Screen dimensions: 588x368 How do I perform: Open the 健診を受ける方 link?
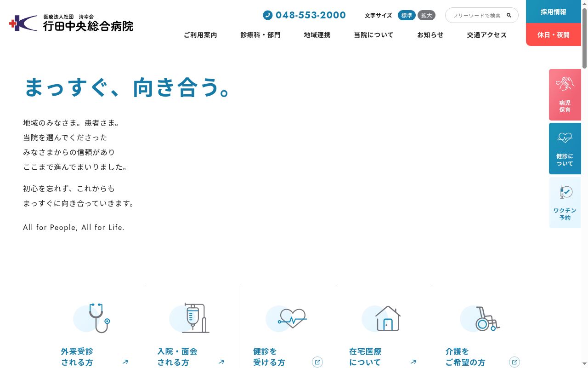pyautogui.click(x=288, y=327)
